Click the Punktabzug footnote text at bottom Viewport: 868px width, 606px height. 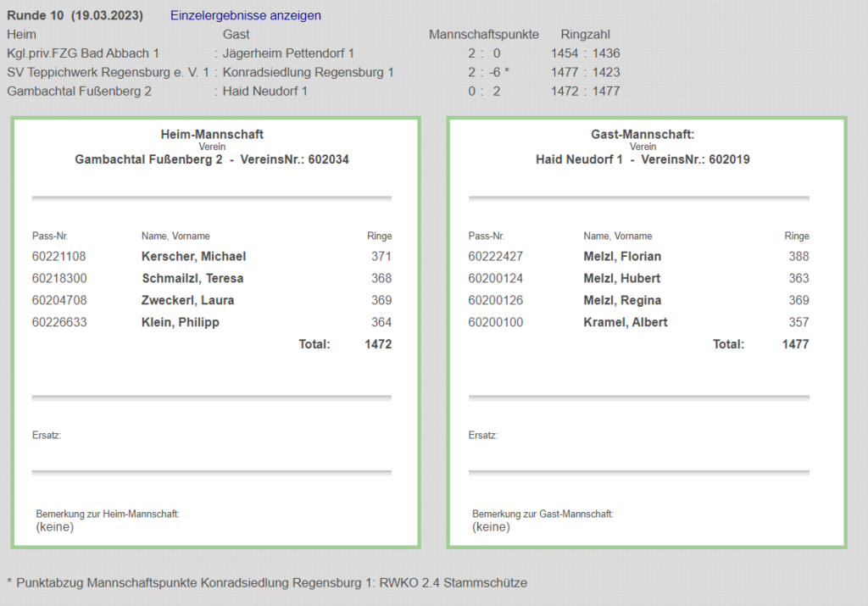267,582
